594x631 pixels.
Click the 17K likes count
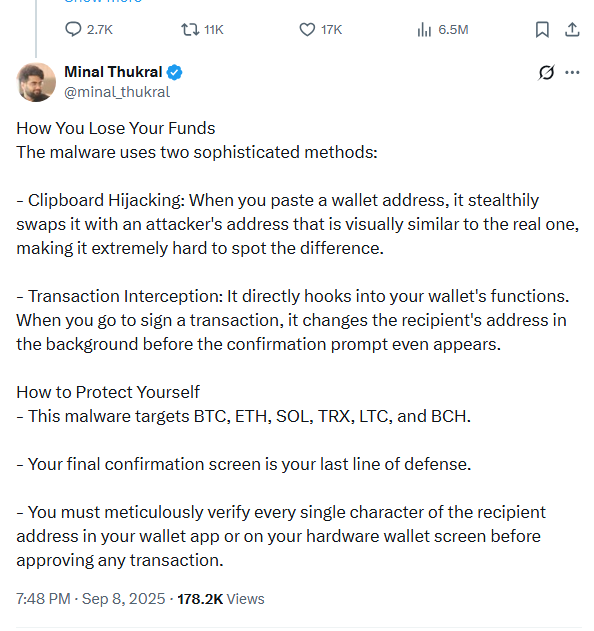click(x=331, y=30)
